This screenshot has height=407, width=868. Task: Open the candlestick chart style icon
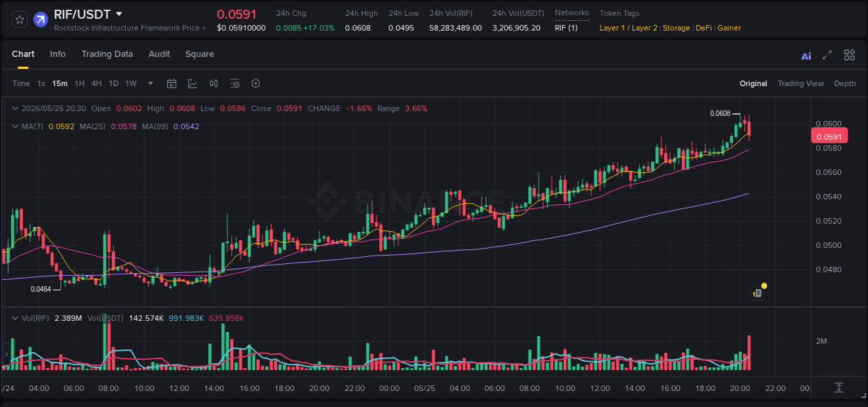(x=214, y=83)
